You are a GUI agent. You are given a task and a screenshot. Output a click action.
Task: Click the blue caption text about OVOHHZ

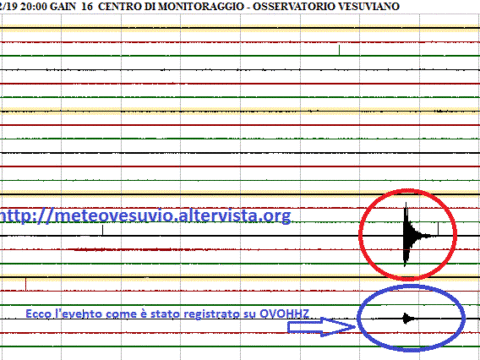point(167,314)
